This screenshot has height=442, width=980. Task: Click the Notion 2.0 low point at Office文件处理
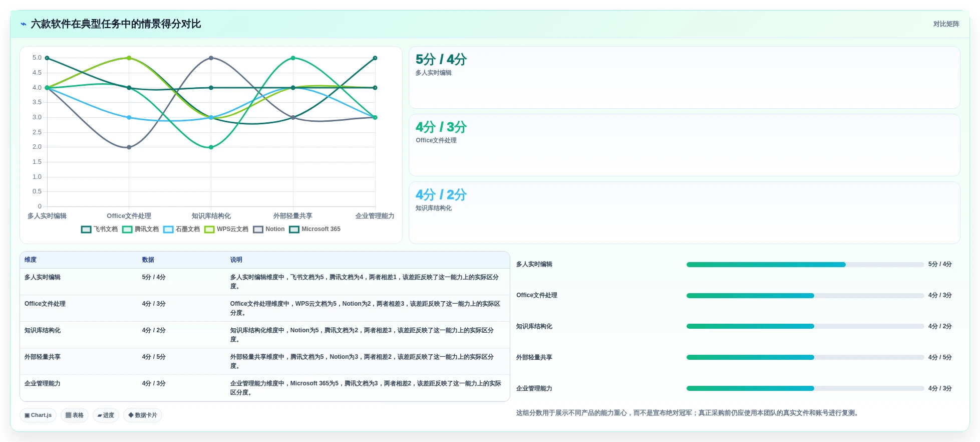pyautogui.click(x=129, y=147)
